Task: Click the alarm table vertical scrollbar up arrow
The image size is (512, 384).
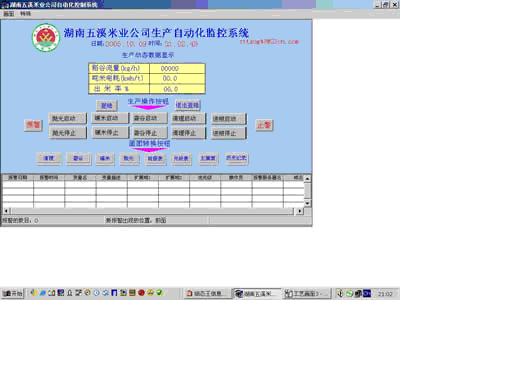Action: 307,179
